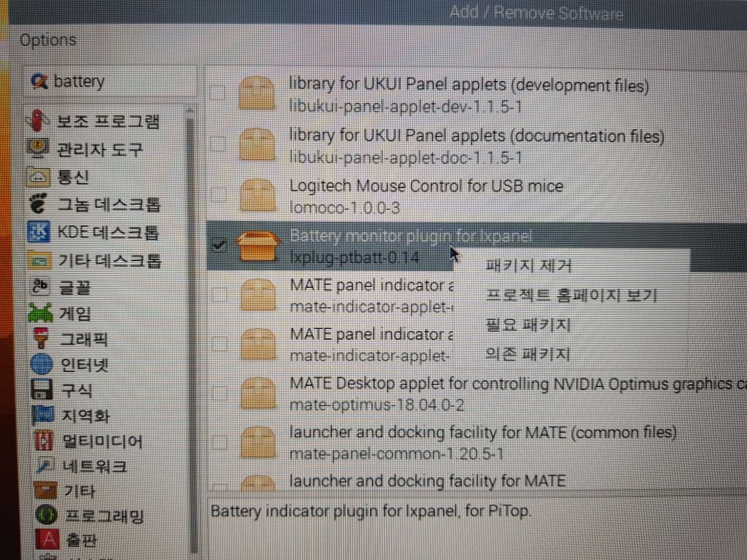Image resolution: width=747 pixels, height=560 pixels.
Task: Select the 게임 games icon
Action: pos(41,313)
